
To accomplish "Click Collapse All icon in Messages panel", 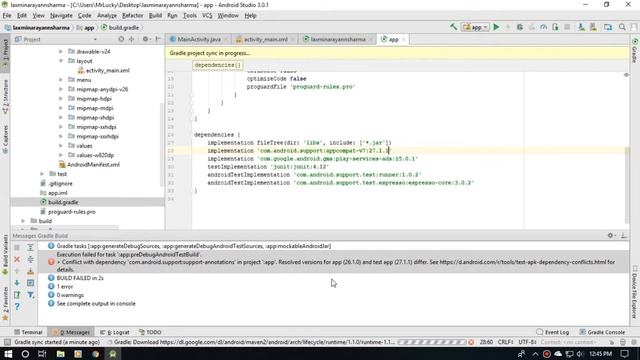I will [x=31, y=259].
